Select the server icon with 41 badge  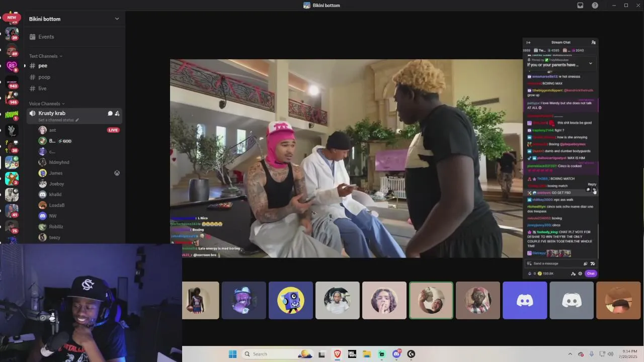12,211
